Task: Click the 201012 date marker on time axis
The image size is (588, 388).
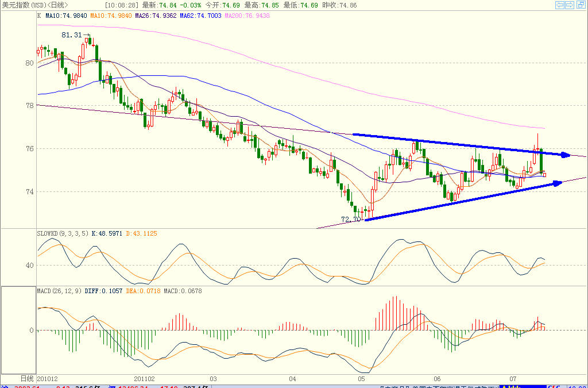Action: [x=47, y=379]
